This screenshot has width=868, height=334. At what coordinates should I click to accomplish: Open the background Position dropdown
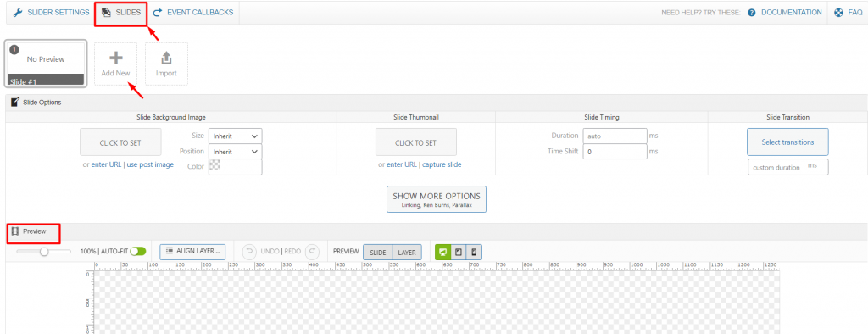235,151
